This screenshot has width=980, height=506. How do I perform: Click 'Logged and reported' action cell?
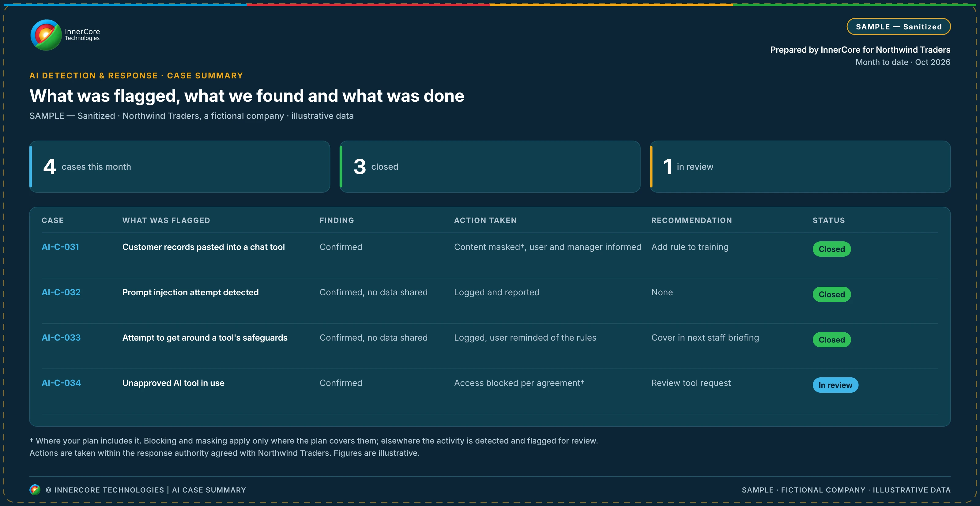coord(496,292)
